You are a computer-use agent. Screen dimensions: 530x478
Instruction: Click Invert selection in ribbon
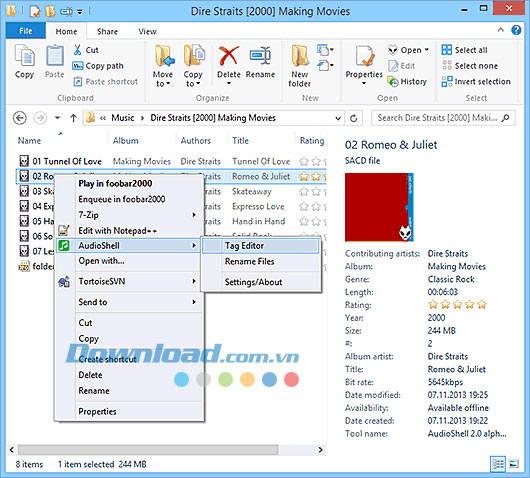(x=476, y=81)
